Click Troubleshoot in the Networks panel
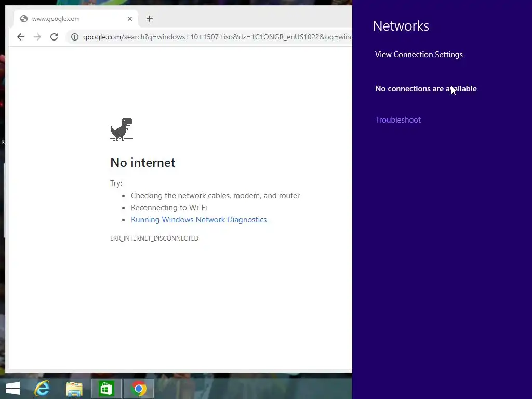This screenshot has height=399, width=532. coord(397,120)
